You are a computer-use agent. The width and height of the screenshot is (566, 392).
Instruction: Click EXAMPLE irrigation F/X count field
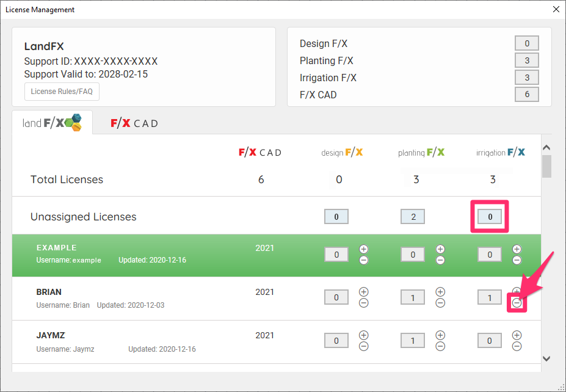pyautogui.click(x=490, y=255)
